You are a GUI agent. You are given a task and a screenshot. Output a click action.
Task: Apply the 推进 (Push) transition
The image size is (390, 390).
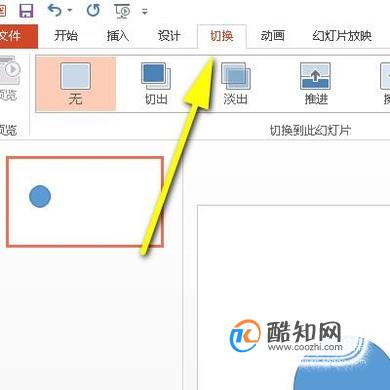[x=316, y=84]
